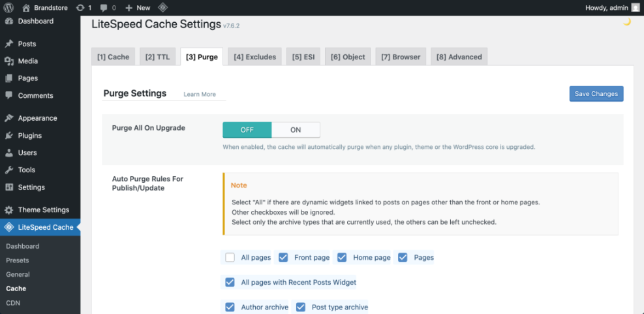This screenshot has height=314, width=644.
Task: Check the All pages checkbox
Action: click(x=230, y=258)
